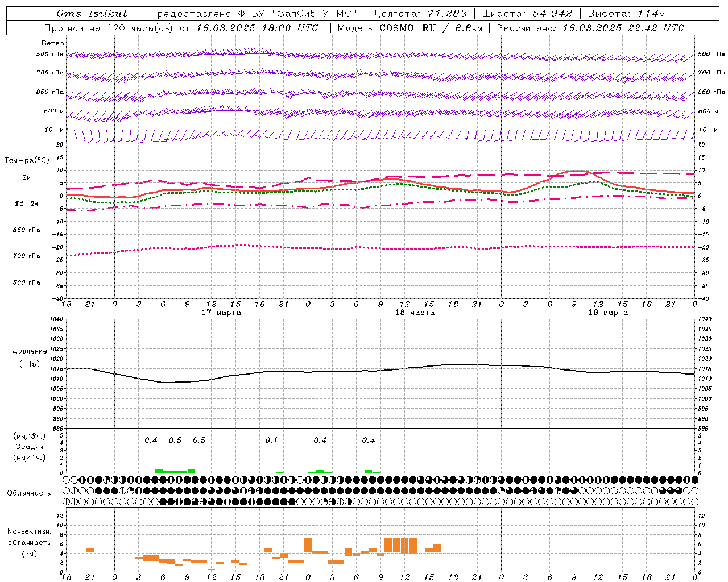
Task: Click the solid red 2м legend line
Action: (26, 184)
